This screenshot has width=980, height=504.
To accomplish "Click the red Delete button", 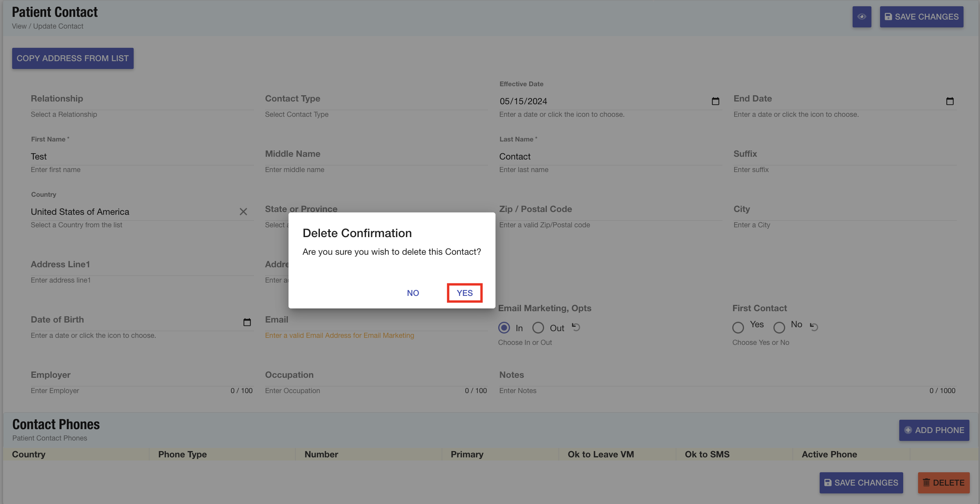I will (x=943, y=482).
